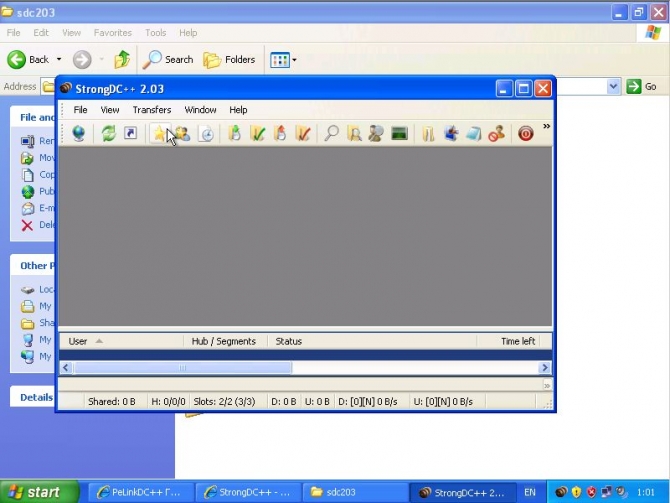
Task: Open Window menu
Action: coord(200,110)
